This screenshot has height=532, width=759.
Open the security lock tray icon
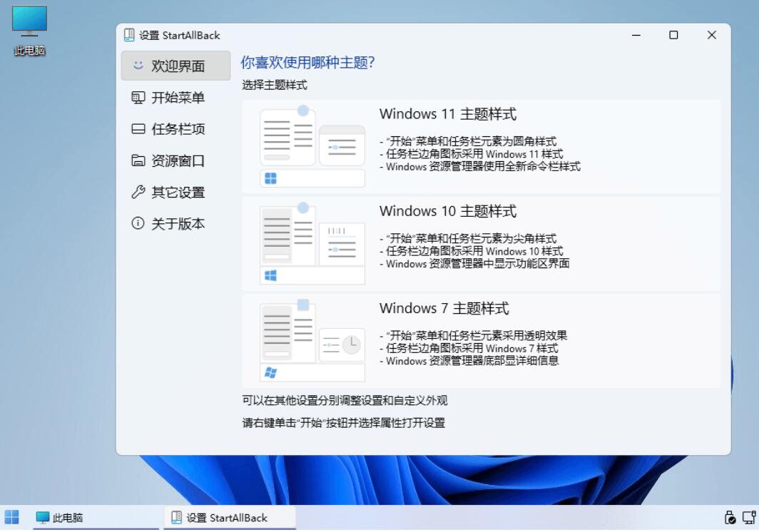point(730,518)
